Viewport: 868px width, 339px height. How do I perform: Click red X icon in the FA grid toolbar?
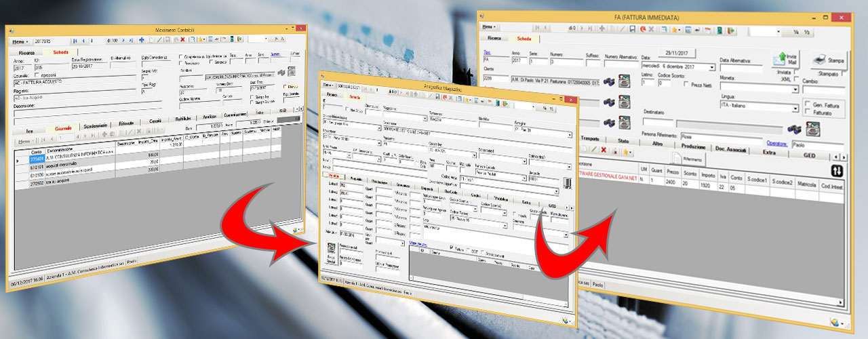[604, 148]
